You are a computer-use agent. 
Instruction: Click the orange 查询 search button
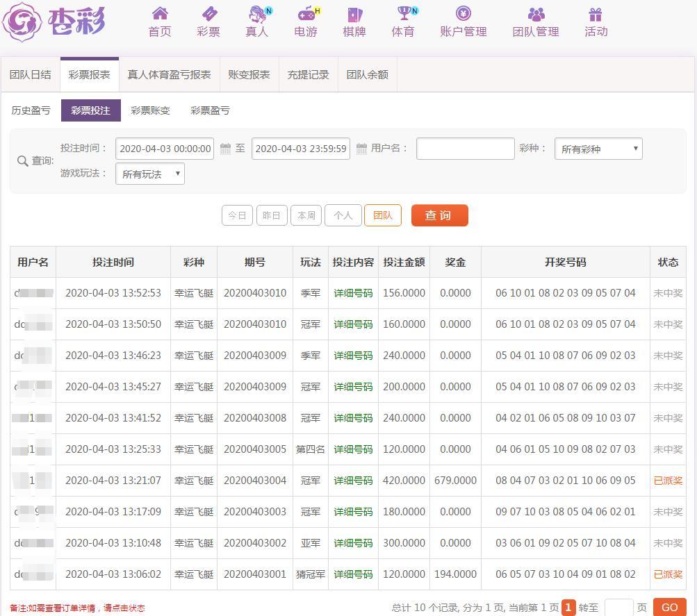[440, 215]
